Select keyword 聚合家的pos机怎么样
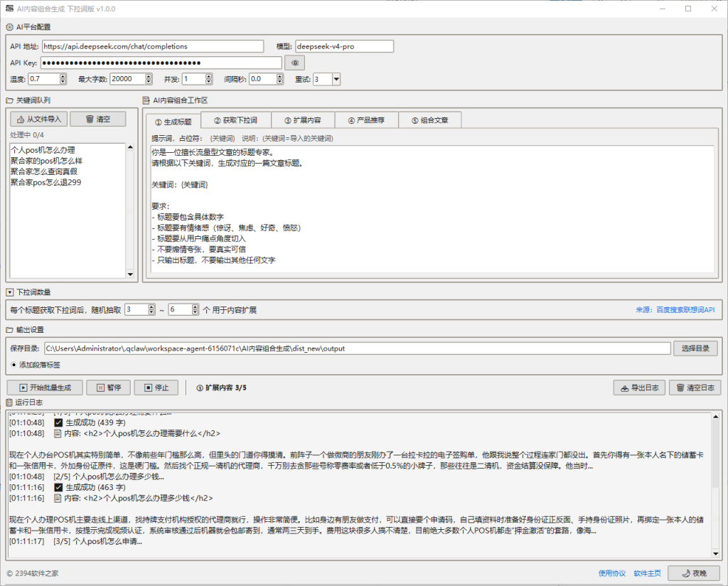This screenshot has height=586, width=728. pos(46,161)
